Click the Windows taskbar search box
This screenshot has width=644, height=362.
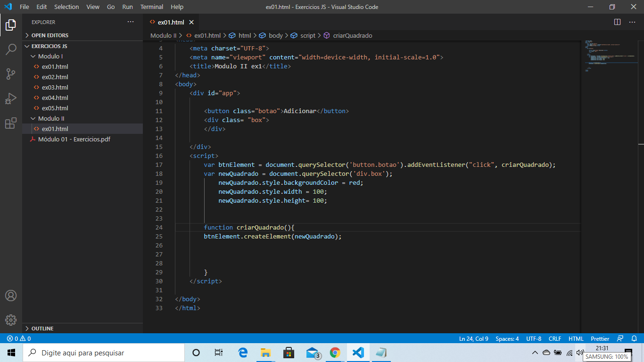tap(104, 353)
